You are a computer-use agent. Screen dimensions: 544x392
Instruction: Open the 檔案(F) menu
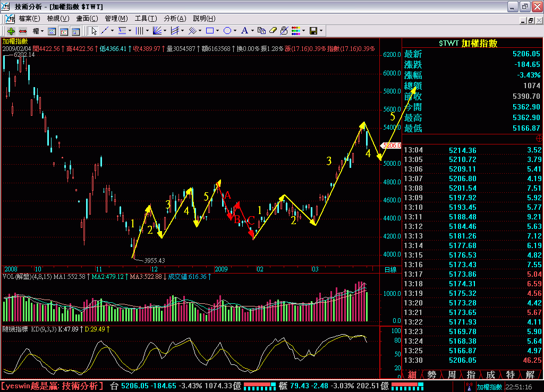[x=30, y=19]
